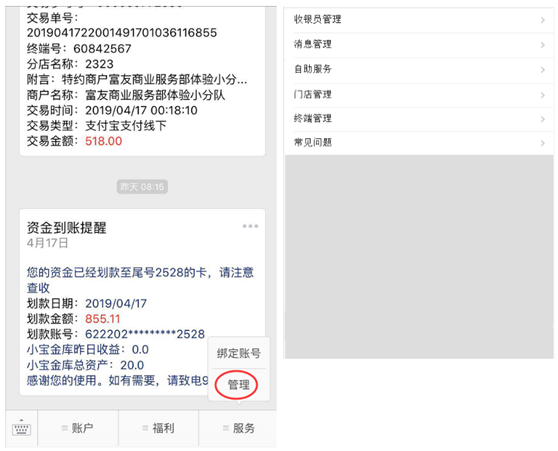Open 门店管理 list entry
Screen dimensions: 558x451
(419, 95)
